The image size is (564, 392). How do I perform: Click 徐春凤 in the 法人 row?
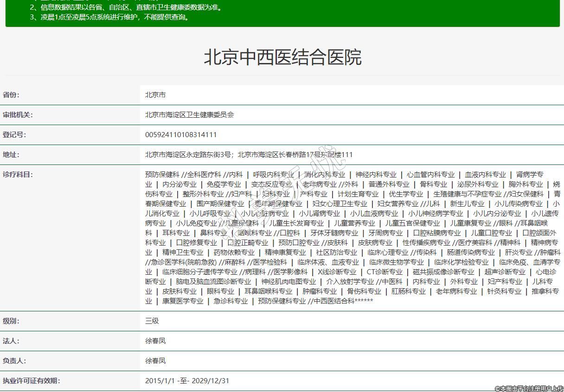[155, 341]
